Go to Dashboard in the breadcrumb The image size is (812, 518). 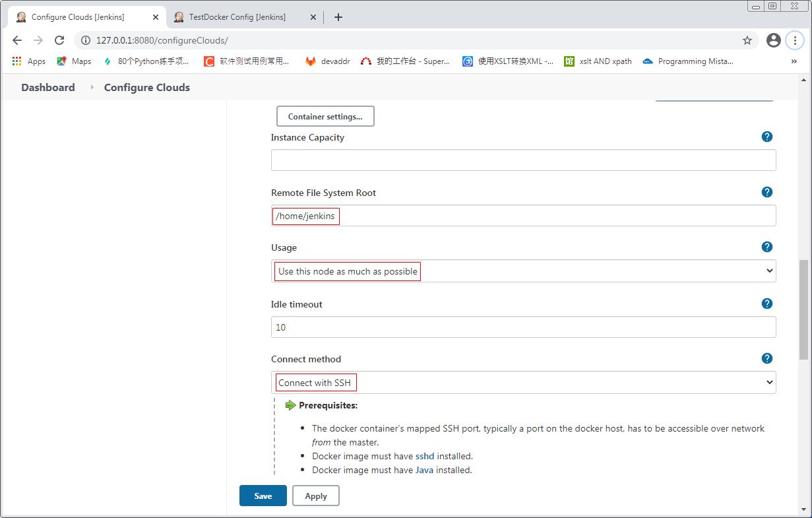pos(48,87)
